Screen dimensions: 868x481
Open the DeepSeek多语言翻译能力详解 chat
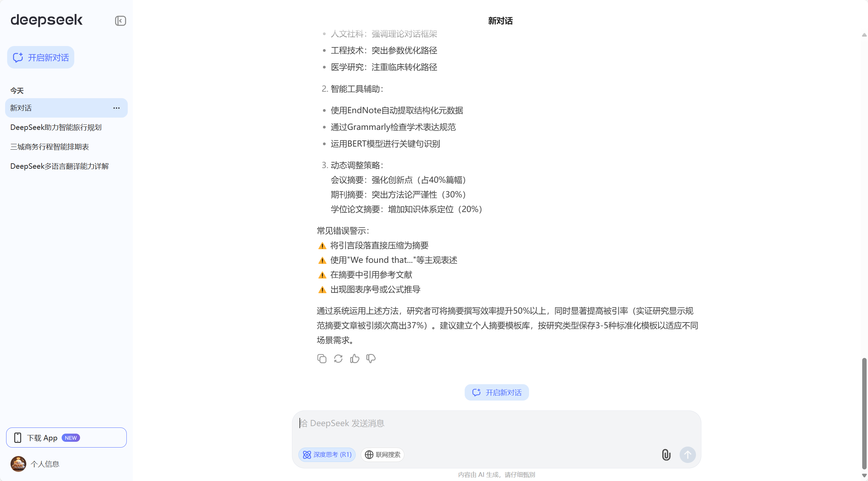[60, 166]
